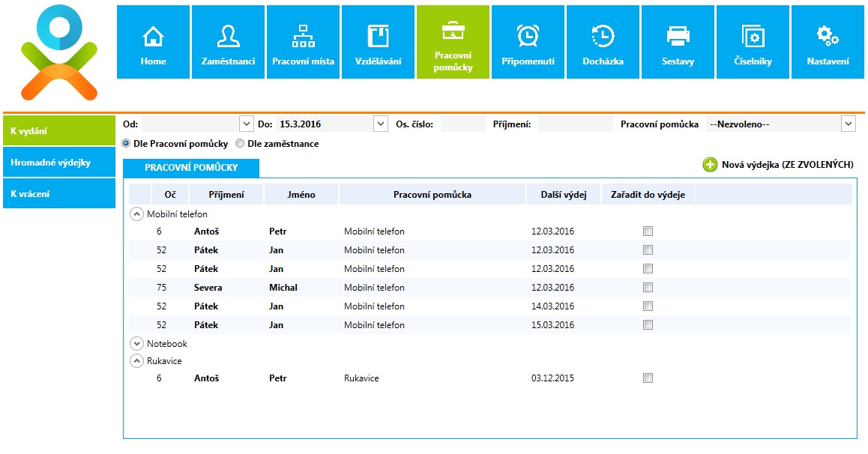
Task: Click into the Příjmení input field
Action: point(575,124)
